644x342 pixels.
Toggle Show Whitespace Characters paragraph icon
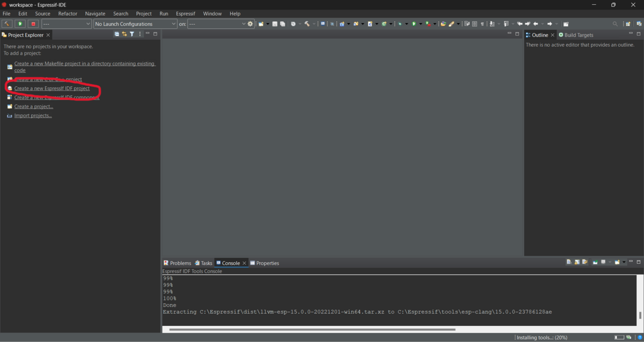pyautogui.click(x=482, y=24)
